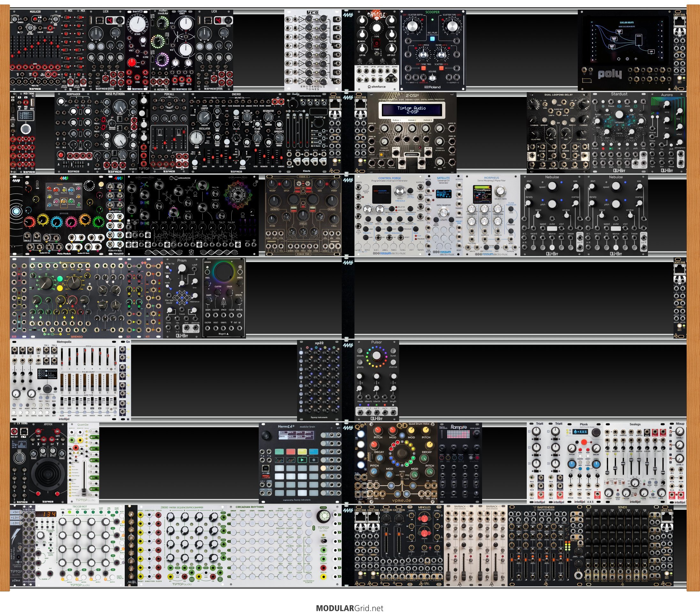Select the xp32 module
This screenshot has height=615, width=700.
[x=319, y=381]
